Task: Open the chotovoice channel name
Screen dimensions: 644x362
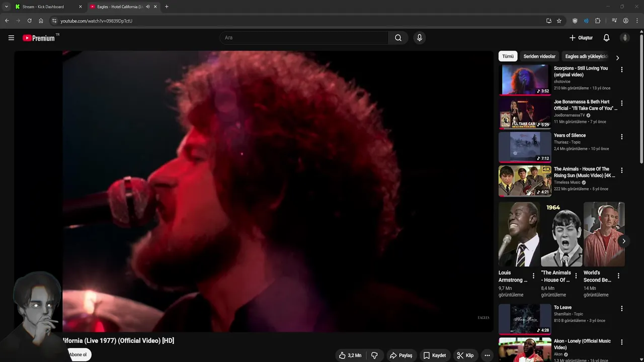Action: point(562,81)
